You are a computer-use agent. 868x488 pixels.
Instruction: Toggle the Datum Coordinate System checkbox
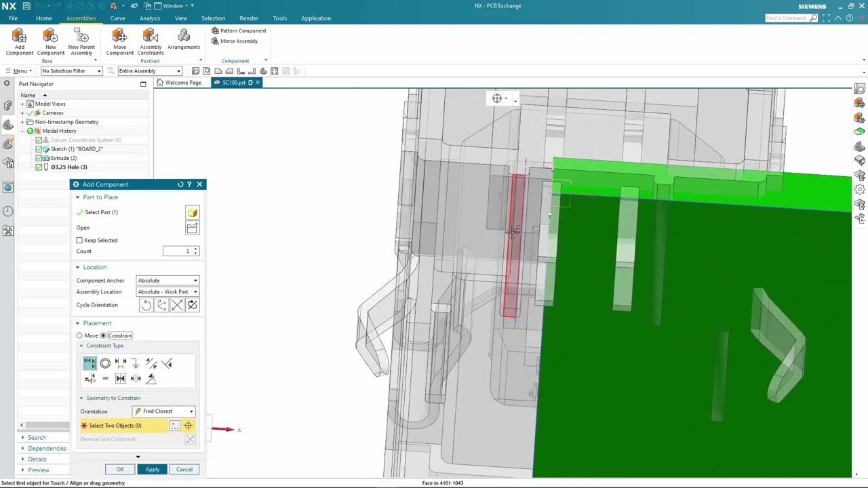39,140
